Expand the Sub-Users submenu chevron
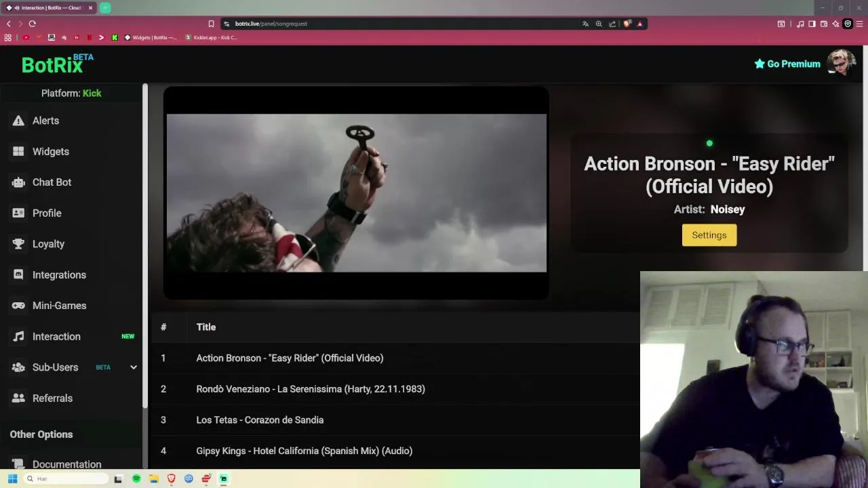868x488 pixels. (x=134, y=367)
